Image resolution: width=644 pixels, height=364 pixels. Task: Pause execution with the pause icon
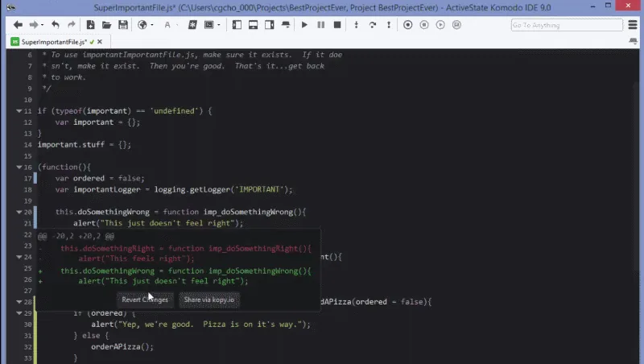320,25
